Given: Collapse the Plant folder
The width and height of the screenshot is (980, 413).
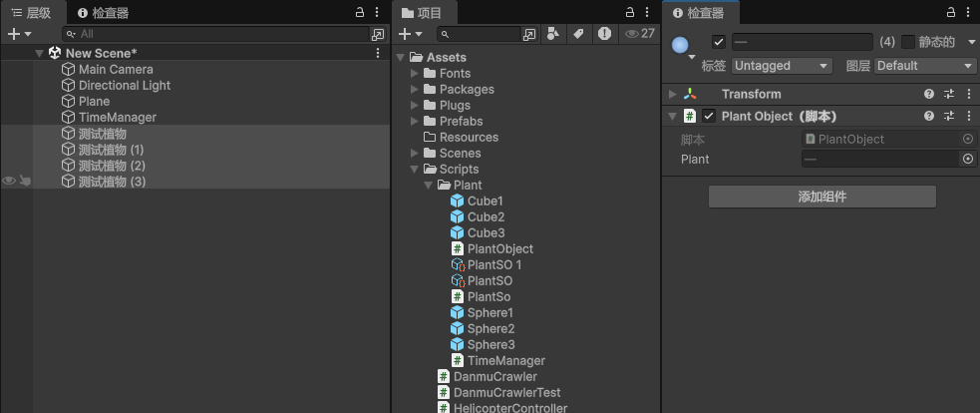Looking at the screenshot, I should point(428,186).
